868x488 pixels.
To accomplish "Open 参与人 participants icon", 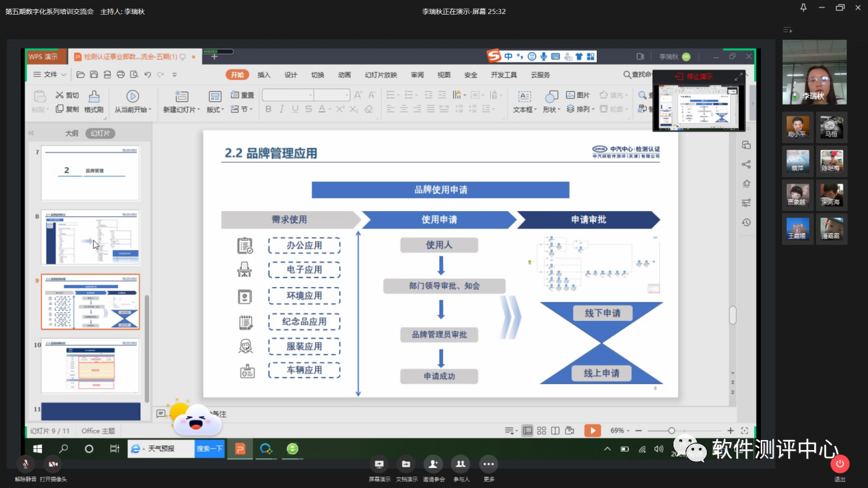I will pyautogui.click(x=460, y=464).
